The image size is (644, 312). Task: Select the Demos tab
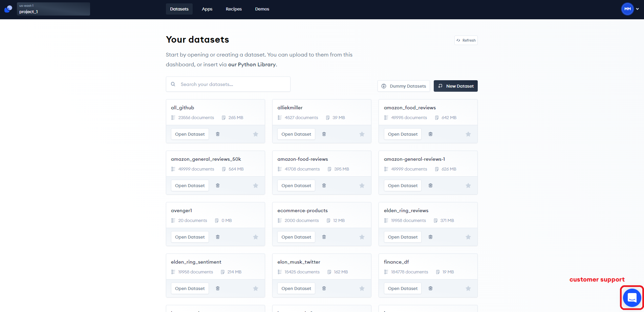pyautogui.click(x=262, y=9)
